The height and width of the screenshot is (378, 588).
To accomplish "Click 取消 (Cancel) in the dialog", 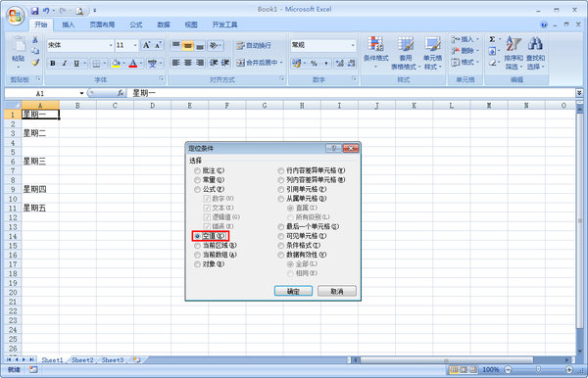I will pyautogui.click(x=337, y=291).
